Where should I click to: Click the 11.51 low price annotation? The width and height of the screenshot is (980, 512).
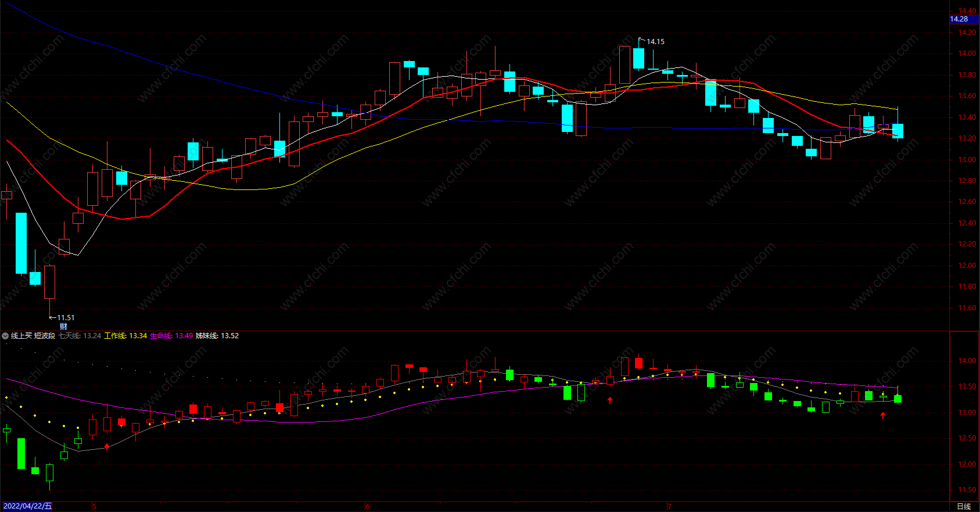point(66,318)
